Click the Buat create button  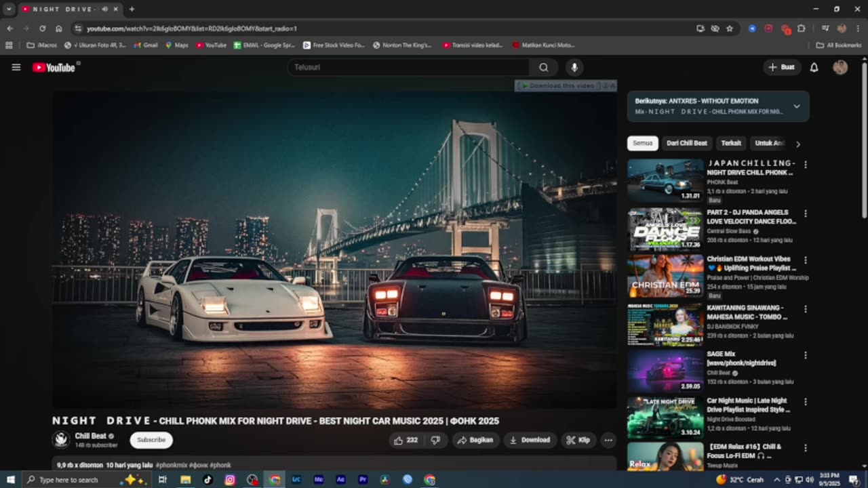click(x=781, y=67)
